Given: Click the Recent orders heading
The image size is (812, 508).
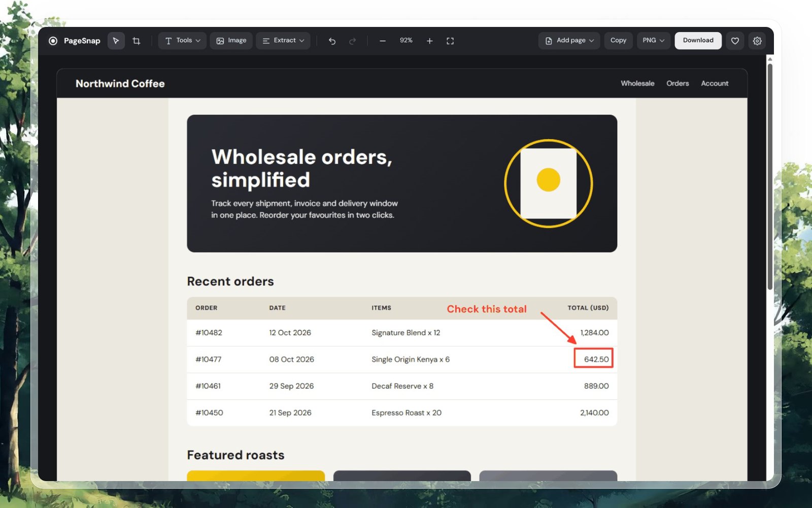Looking at the screenshot, I should coord(230,281).
